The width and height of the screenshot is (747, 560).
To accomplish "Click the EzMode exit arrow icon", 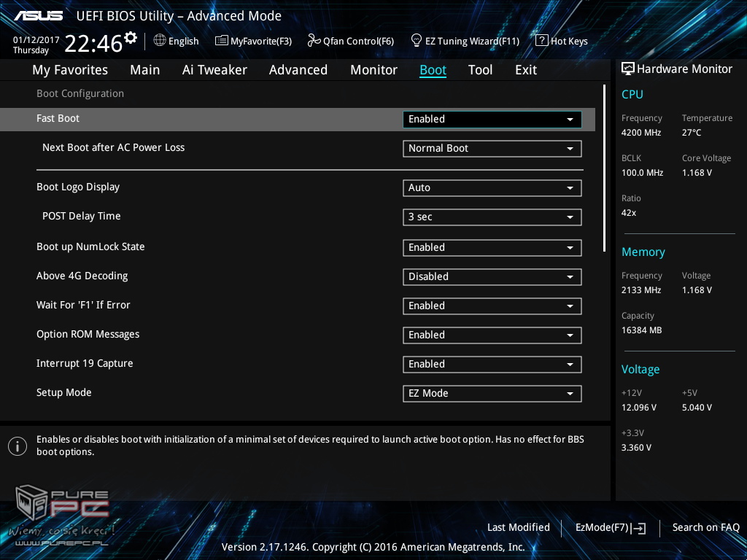I will 640,528.
